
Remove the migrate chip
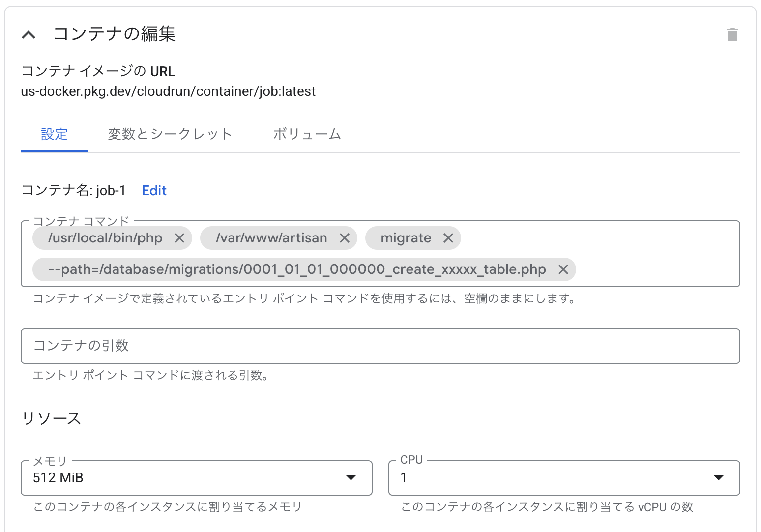(x=448, y=238)
